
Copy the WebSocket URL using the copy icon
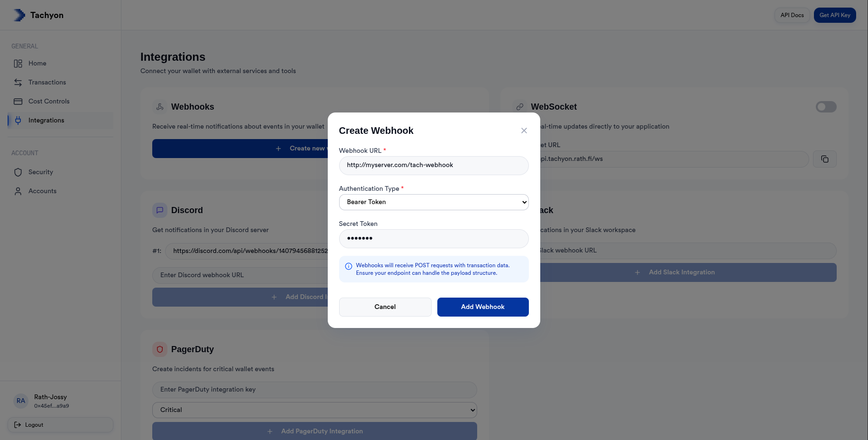click(x=825, y=159)
